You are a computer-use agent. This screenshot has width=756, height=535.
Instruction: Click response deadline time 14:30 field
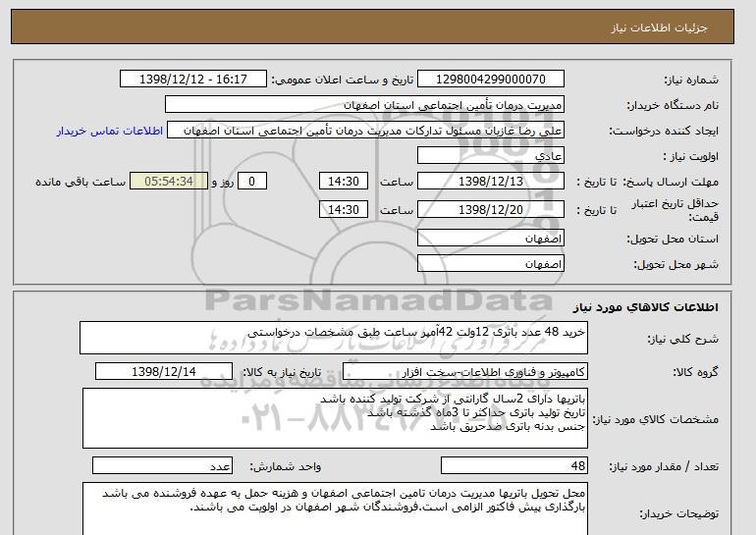click(x=344, y=182)
